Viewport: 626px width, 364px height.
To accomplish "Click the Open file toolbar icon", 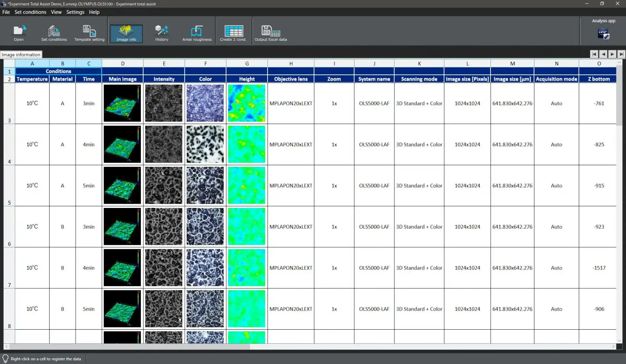I will 19,33.
